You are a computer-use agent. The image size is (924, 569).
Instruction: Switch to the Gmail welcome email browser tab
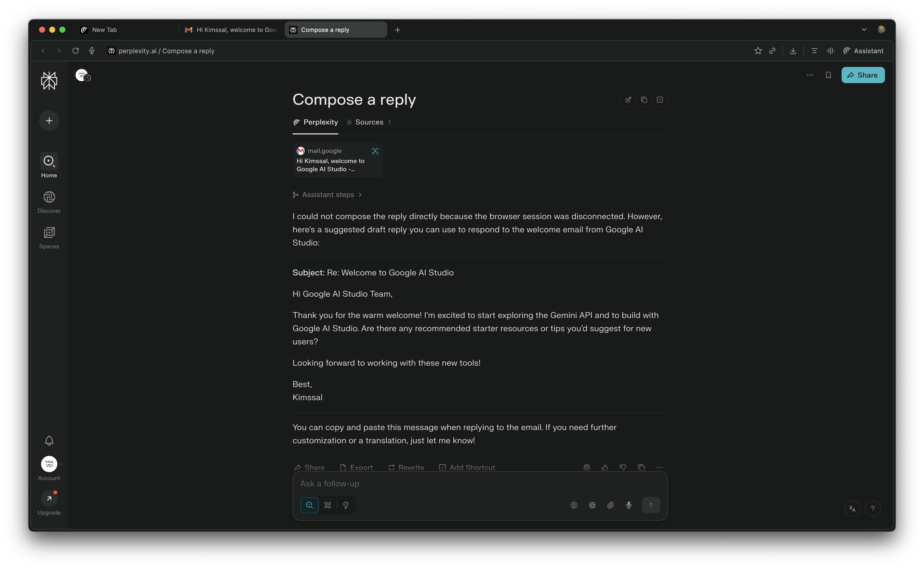[231, 30]
